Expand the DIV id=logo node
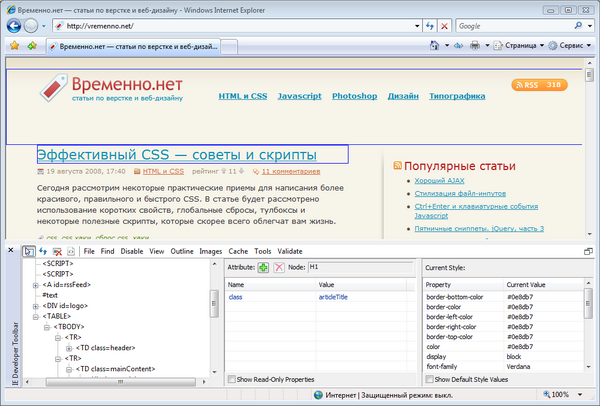600x406 pixels. pyautogui.click(x=36, y=306)
